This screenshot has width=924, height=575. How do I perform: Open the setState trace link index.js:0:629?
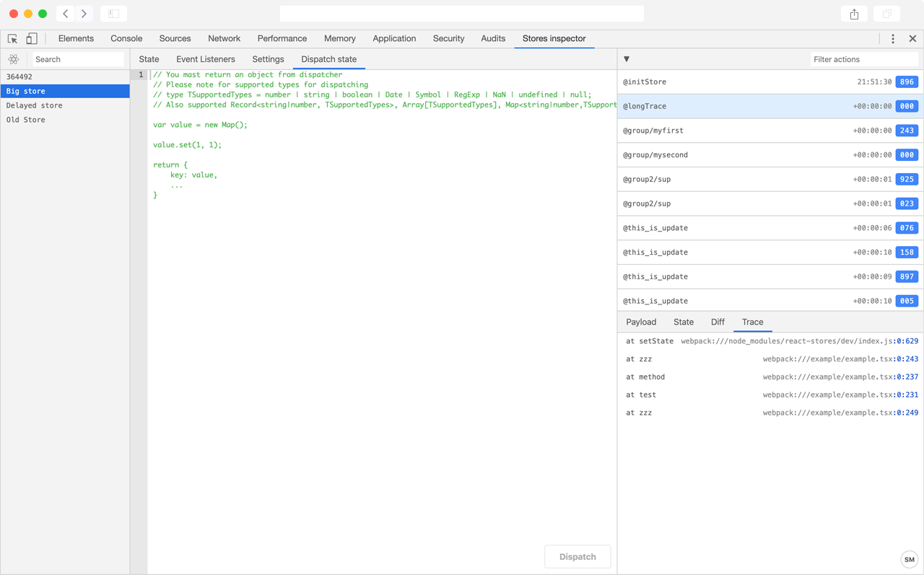800,341
